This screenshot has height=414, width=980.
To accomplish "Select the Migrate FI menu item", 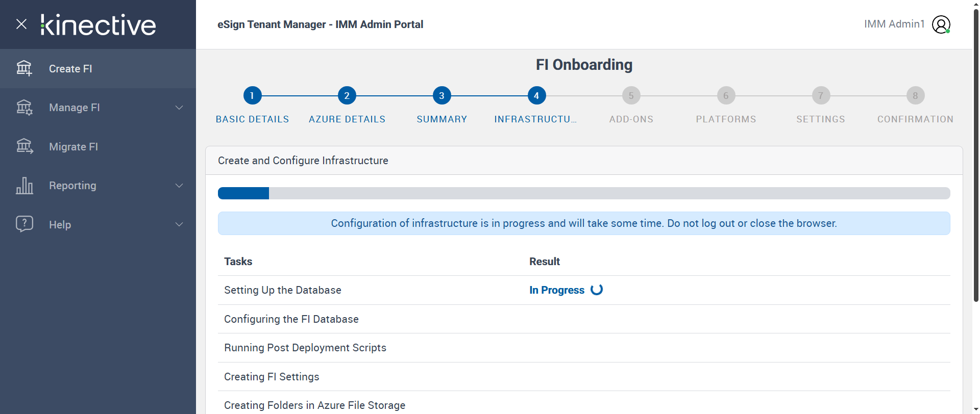I will [73, 147].
